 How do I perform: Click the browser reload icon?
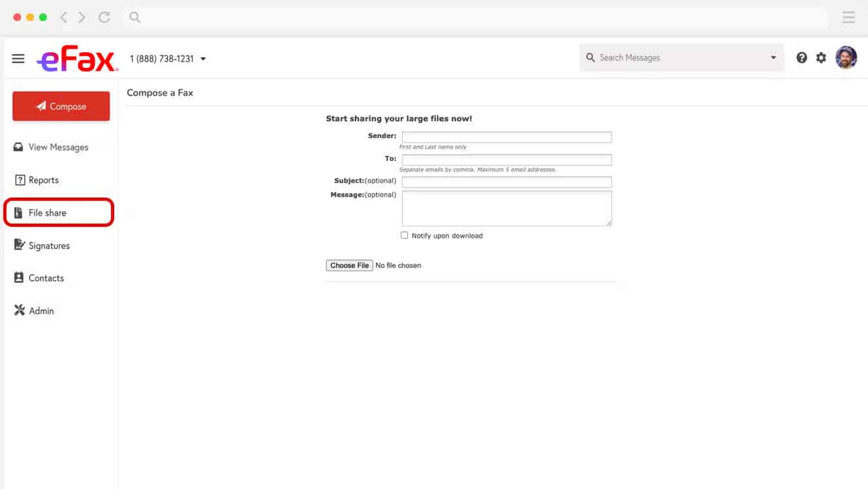point(104,18)
